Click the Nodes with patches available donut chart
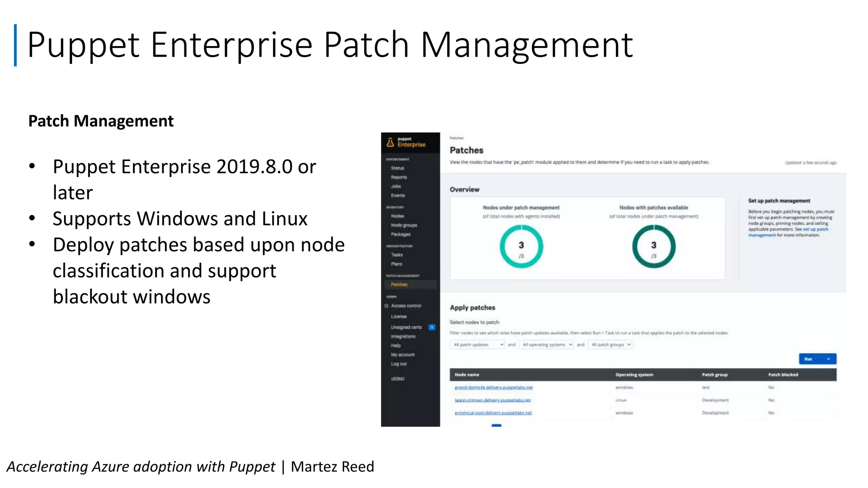Image resolution: width=868 pixels, height=488 pixels. (x=654, y=246)
